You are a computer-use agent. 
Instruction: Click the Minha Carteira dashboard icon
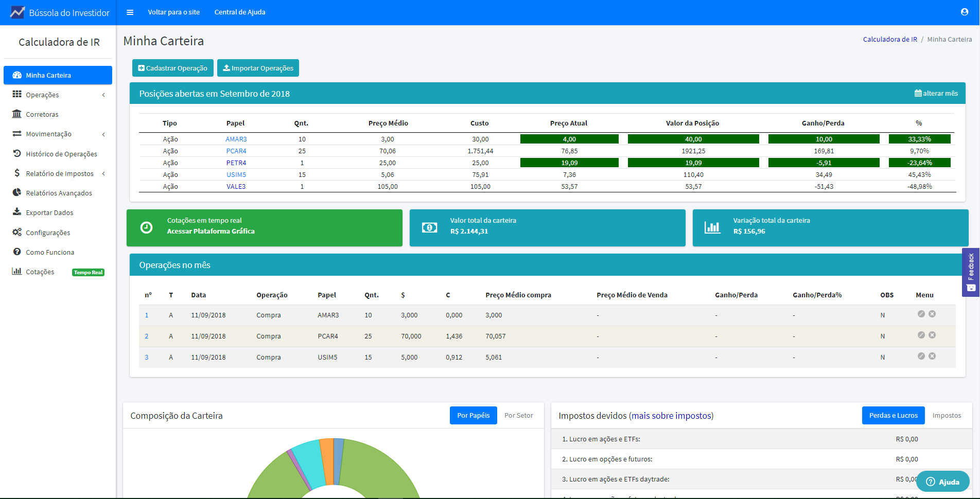tap(17, 75)
